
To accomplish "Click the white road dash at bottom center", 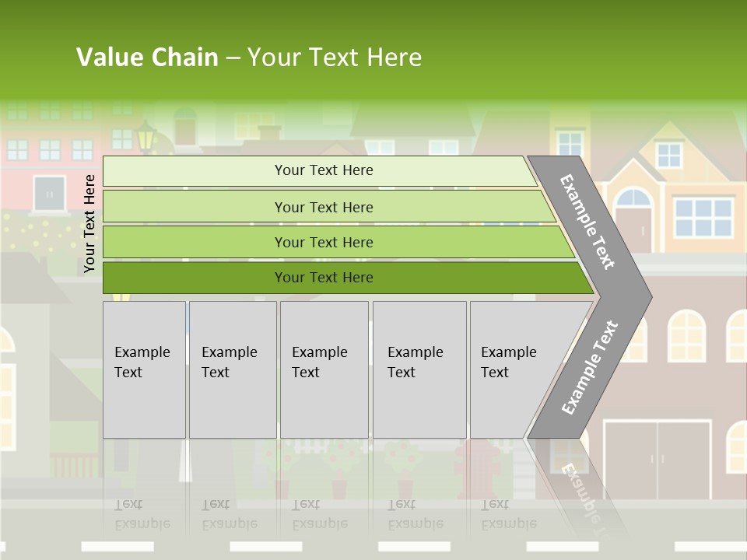I will pyautogui.click(x=414, y=546).
